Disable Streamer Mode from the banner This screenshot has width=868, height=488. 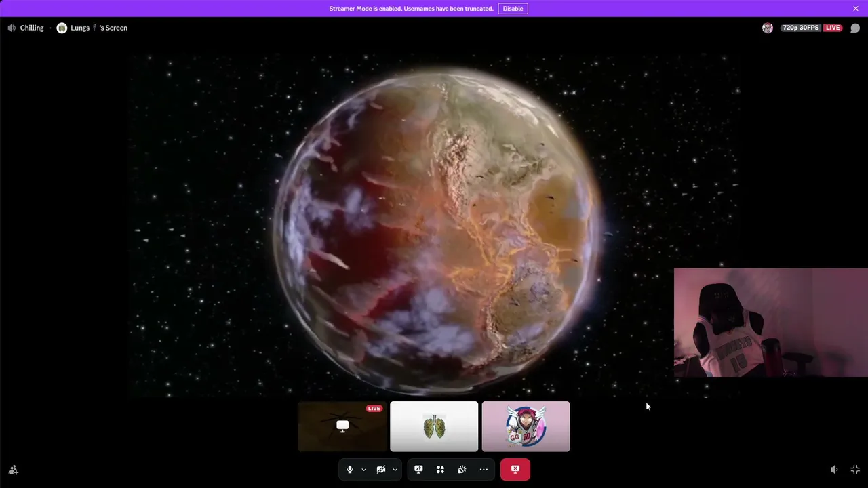(513, 9)
